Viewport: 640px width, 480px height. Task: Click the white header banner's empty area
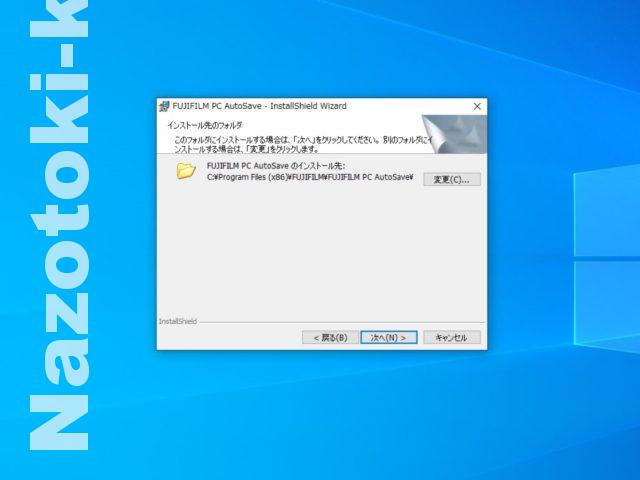[x=380, y=124]
